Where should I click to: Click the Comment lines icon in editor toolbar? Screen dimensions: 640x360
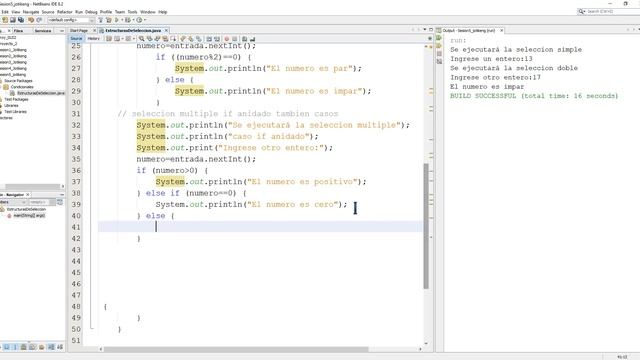pyautogui.click(x=244, y=39)
